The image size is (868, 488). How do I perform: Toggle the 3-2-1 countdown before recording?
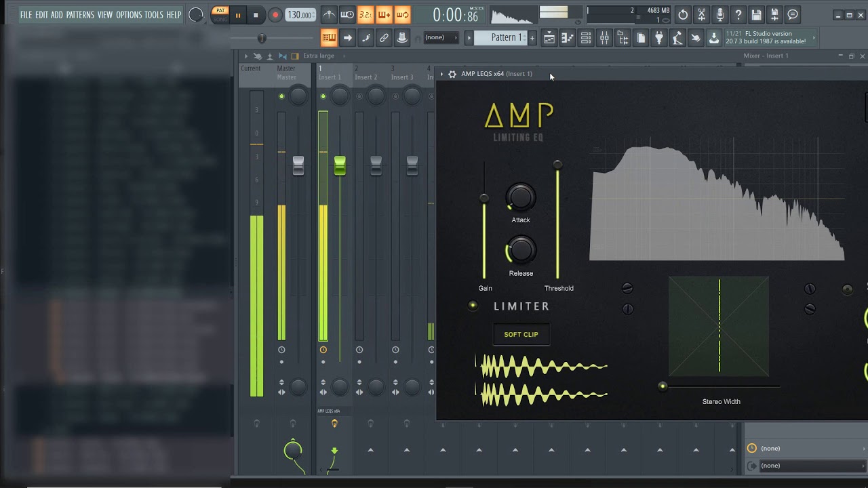coord(365,14)
